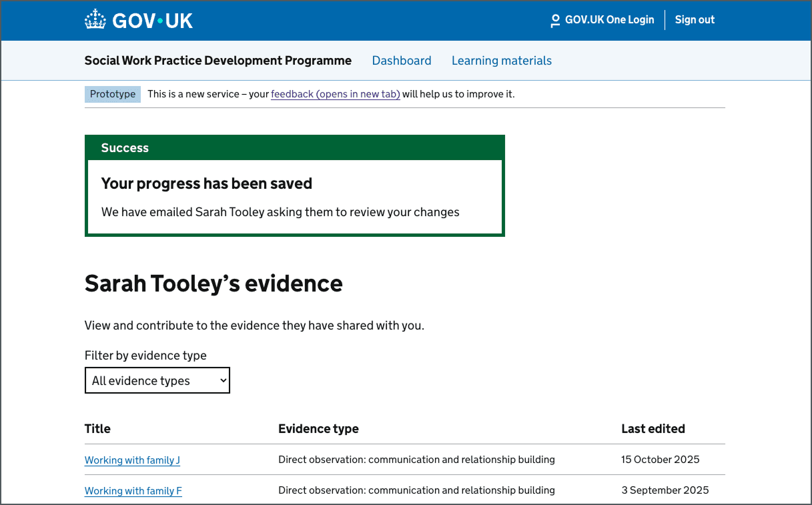Screen dimensions: 812x505
Task: Select 15 October 2025 date in table
Action: coord(660,460)
